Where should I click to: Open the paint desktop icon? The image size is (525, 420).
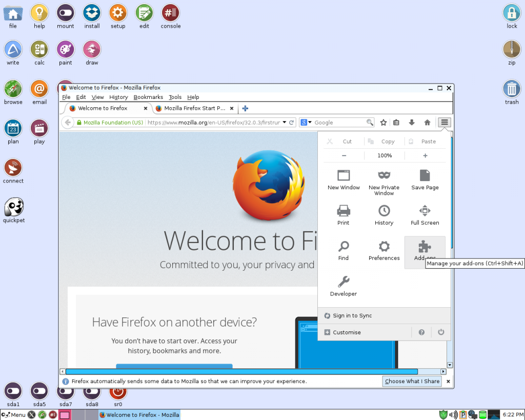(x=66, y=53)
